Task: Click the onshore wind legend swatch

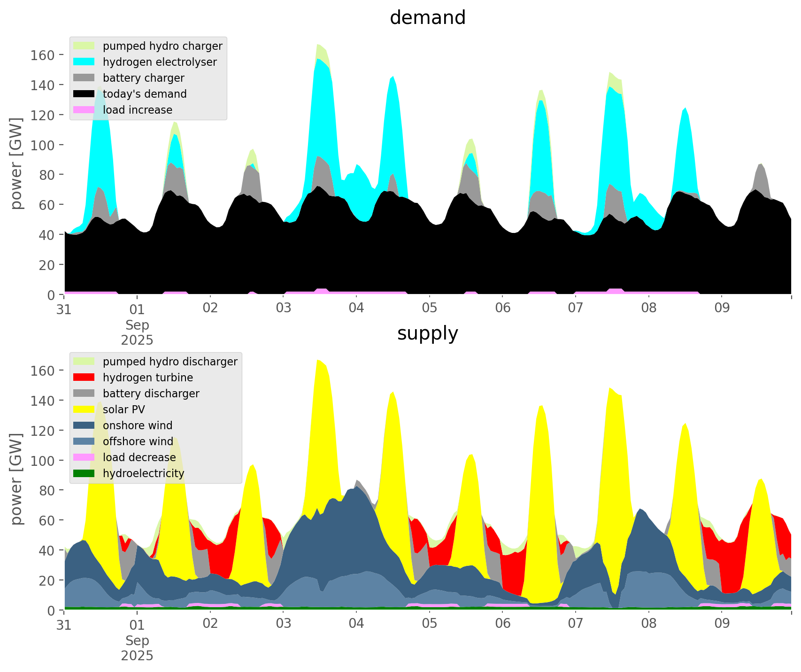Action: coord(85,425)
